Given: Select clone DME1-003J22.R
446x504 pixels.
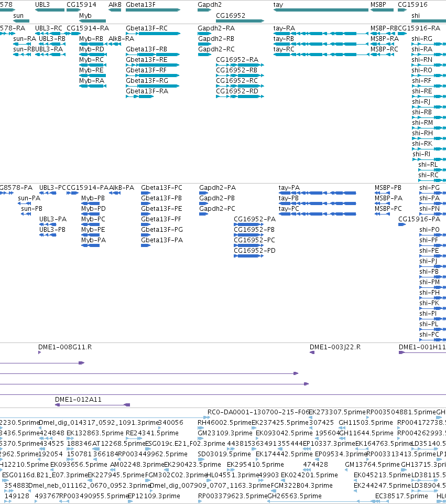Looking at the screenshot, I should tap(312, 352).
